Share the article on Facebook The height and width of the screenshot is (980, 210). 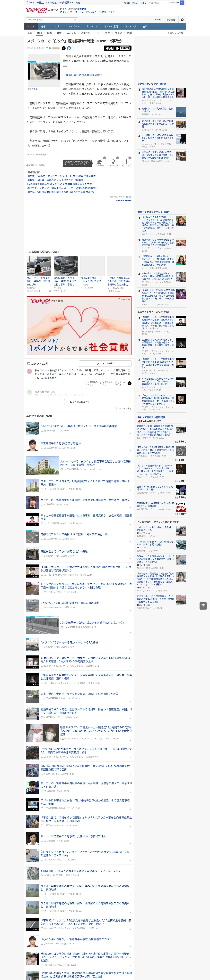pyautogui.click(x=69, y=48)
